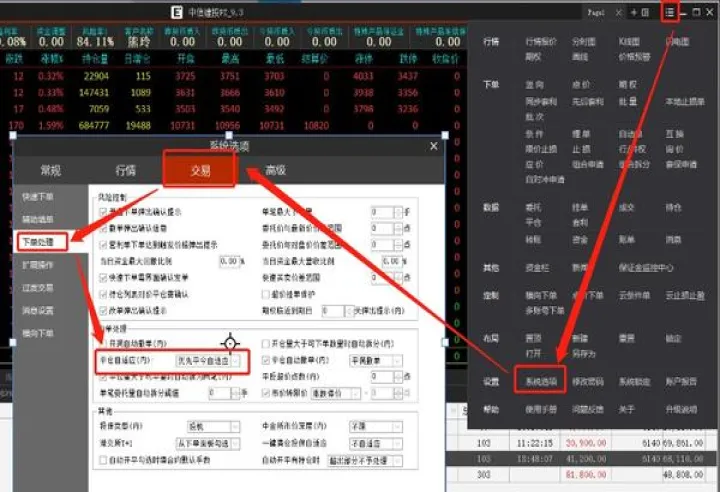Open 使用手册 under 帮助
This screenshot has width=720, height=492.
click(x=541, y=409)
